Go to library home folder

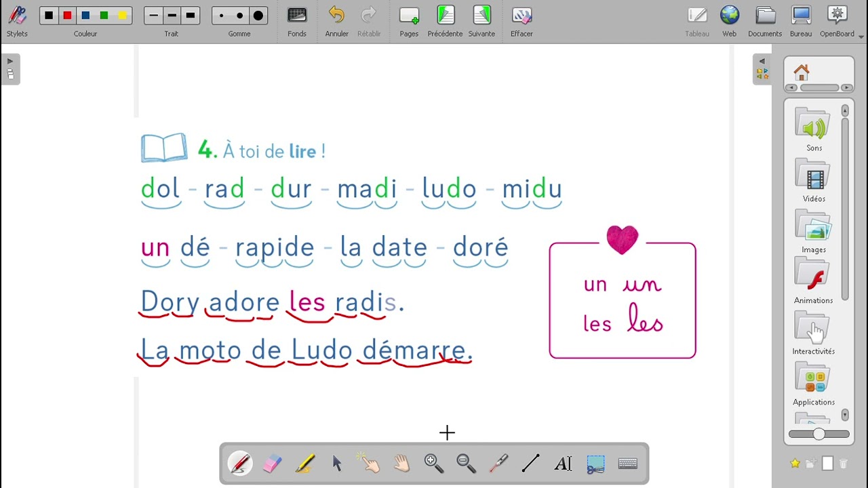tap(802, 71)
